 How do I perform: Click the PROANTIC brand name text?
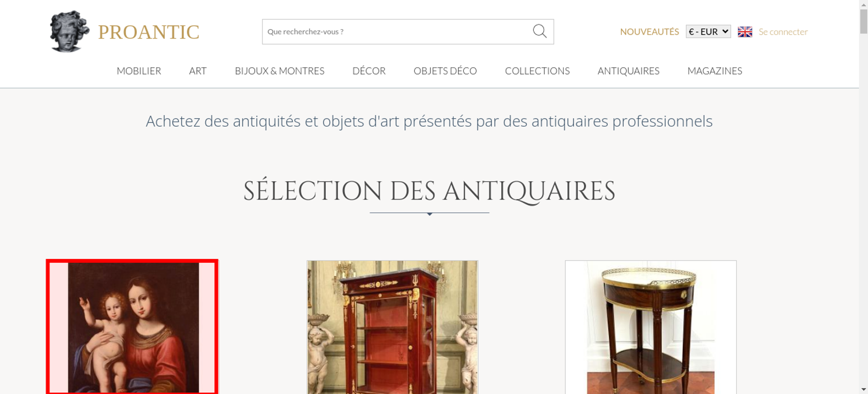pyautogui.click(x=149, y=32)
